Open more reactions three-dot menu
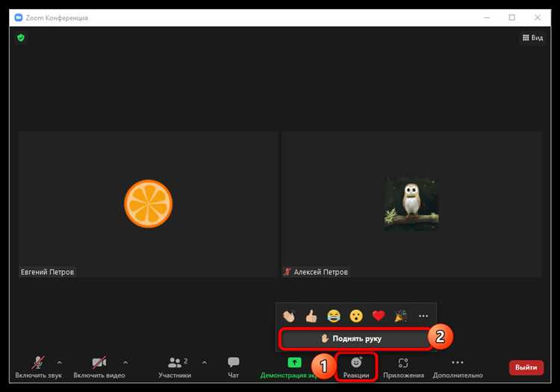Viewport: 560px width, 392px height. click(x=423, y=316)
